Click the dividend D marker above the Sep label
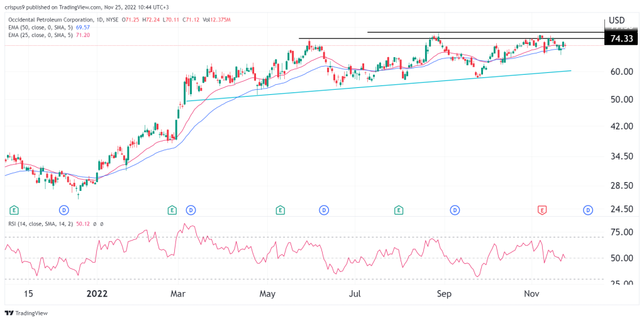This screenshot has width=644, height=321. (455, 210)
